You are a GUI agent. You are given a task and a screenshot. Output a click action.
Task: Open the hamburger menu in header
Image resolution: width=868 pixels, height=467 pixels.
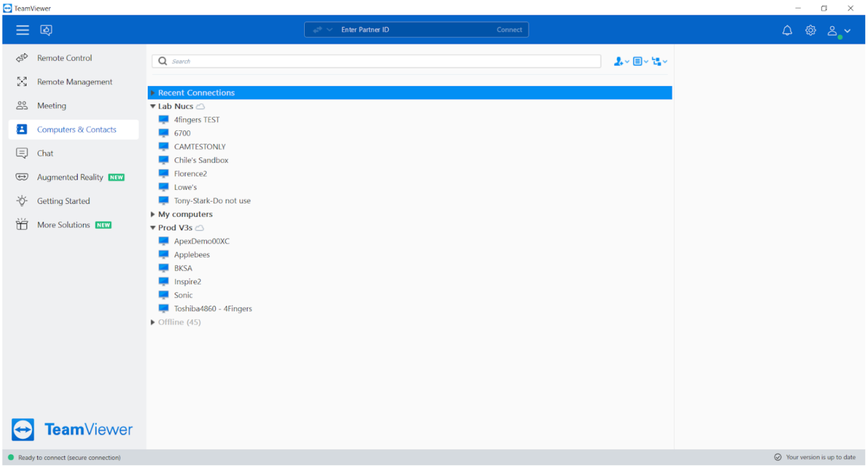point(22,30)
